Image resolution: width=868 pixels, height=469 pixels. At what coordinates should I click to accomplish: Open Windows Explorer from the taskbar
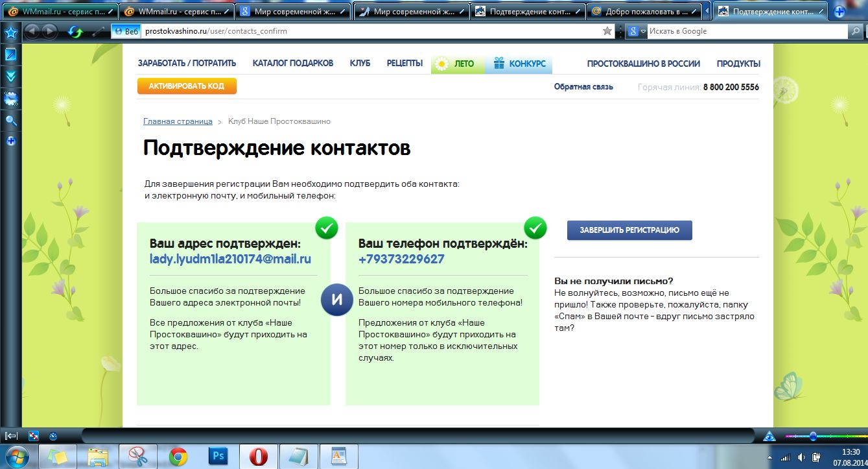coord(98,457)
